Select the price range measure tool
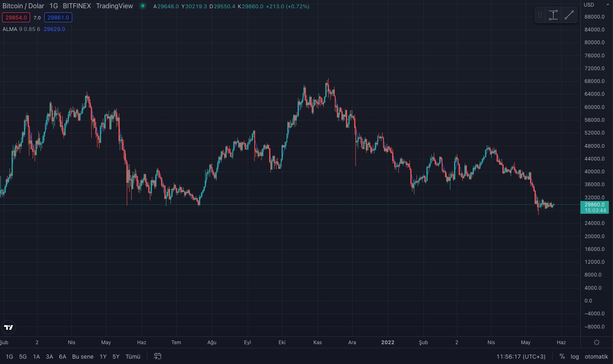The image size is (613, 364). click(x=553, y=15)
